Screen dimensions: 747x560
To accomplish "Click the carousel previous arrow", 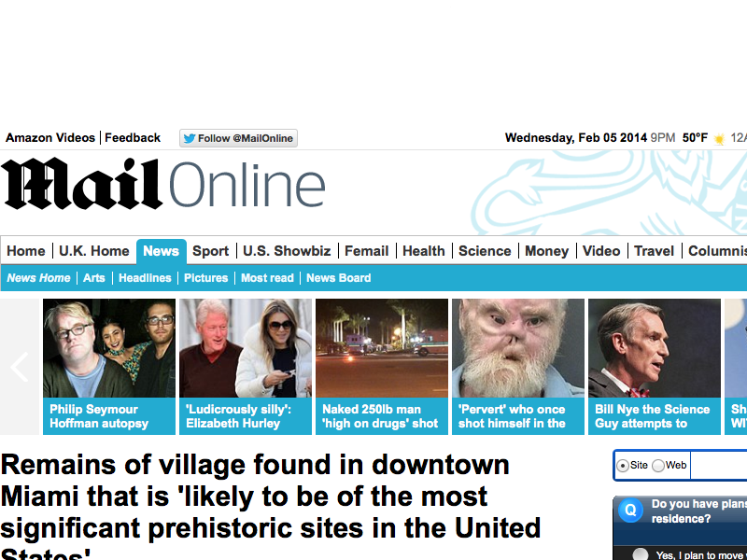I will click(x=20, y=367).
